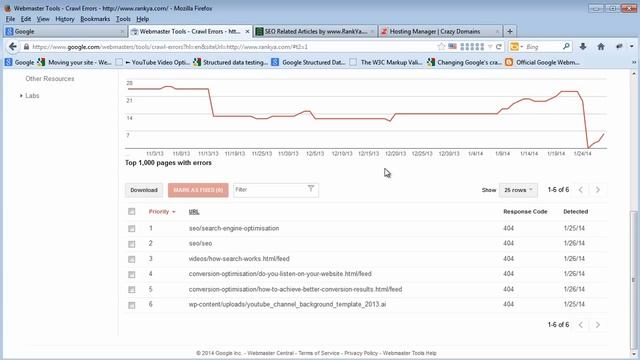Open the 25 rows dropdown
The width and height of the screenshot is (640, 360).
pos(518,190)
